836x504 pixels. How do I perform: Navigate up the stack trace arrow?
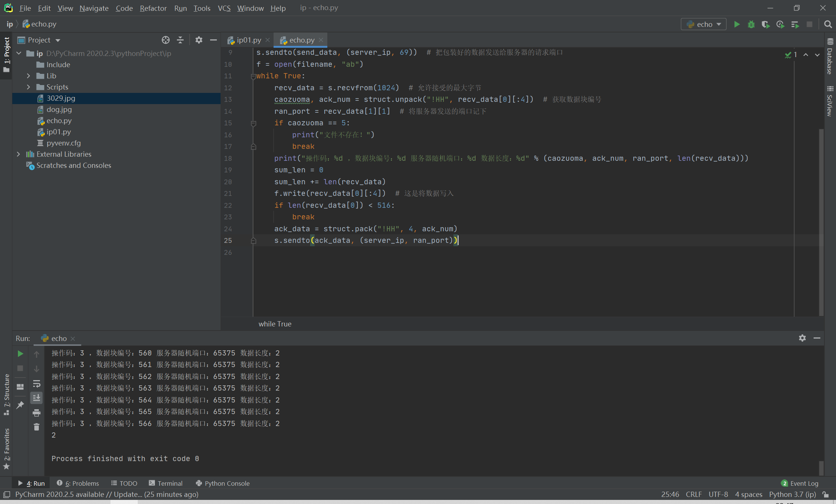(x=37, y=354)
